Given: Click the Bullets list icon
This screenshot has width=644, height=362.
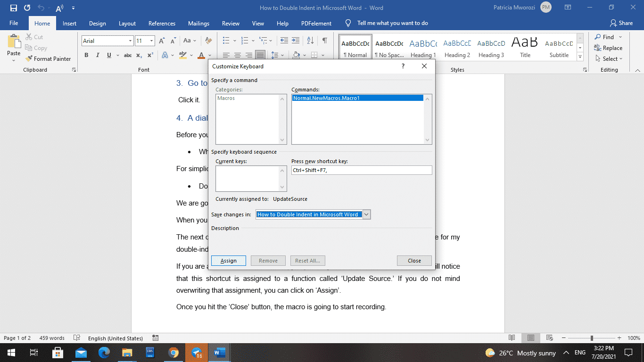Looking at the screenshot, I should click(226, 41).
